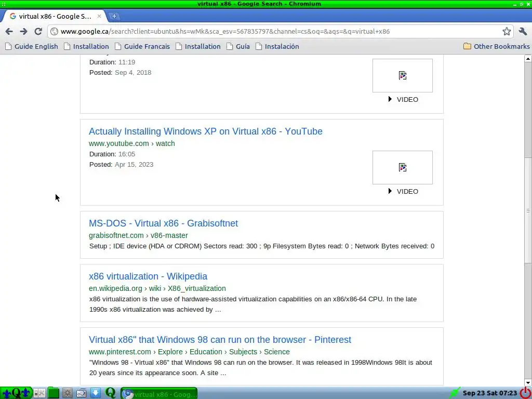Go back with the browser back arrow
The height and width of the screenshot is (399, 532).
coord(9,32)
